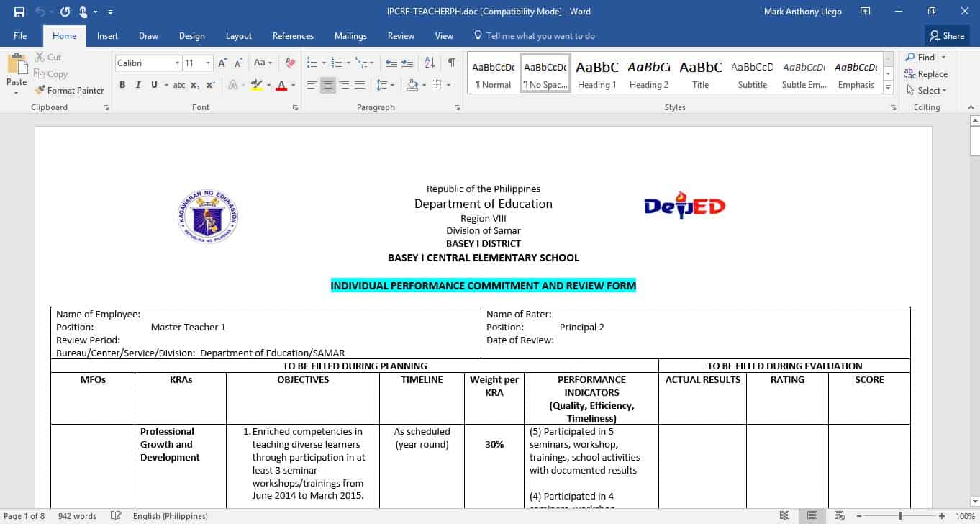The width and height of the screenshot is (980, 524).
Task: Open the font size 11 dropdown
Action: click(x=209, y=63)
